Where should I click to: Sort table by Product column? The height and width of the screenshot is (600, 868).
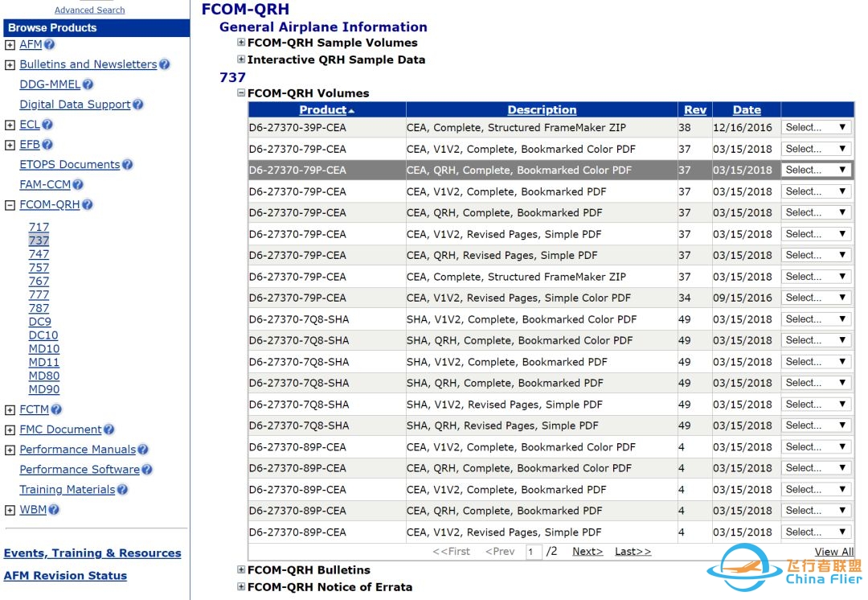point(323,109)
